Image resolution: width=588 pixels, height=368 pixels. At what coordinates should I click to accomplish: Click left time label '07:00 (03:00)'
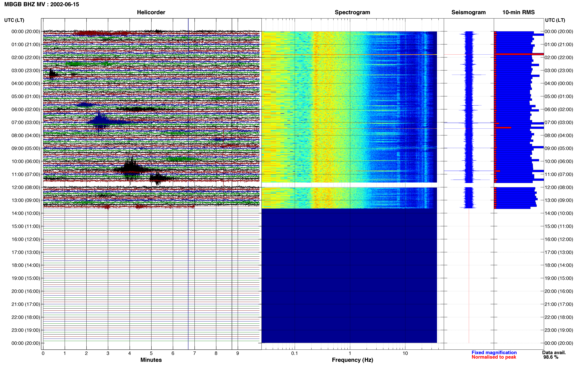26,122
